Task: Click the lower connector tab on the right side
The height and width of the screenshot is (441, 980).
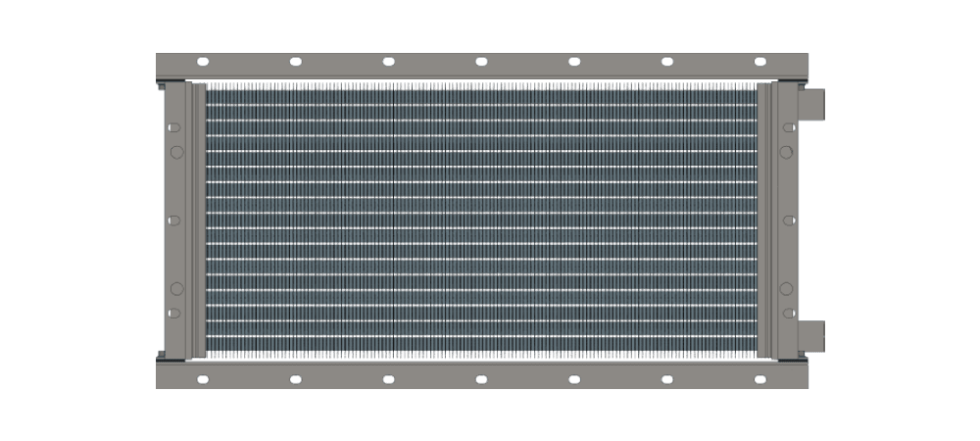Action: coord(811,336)
